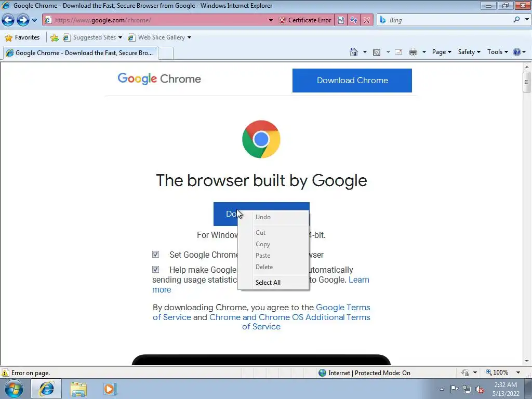Click the large Chrome logo image
The height and width of the screenshot is (399, 532).
tap(261, 139)
